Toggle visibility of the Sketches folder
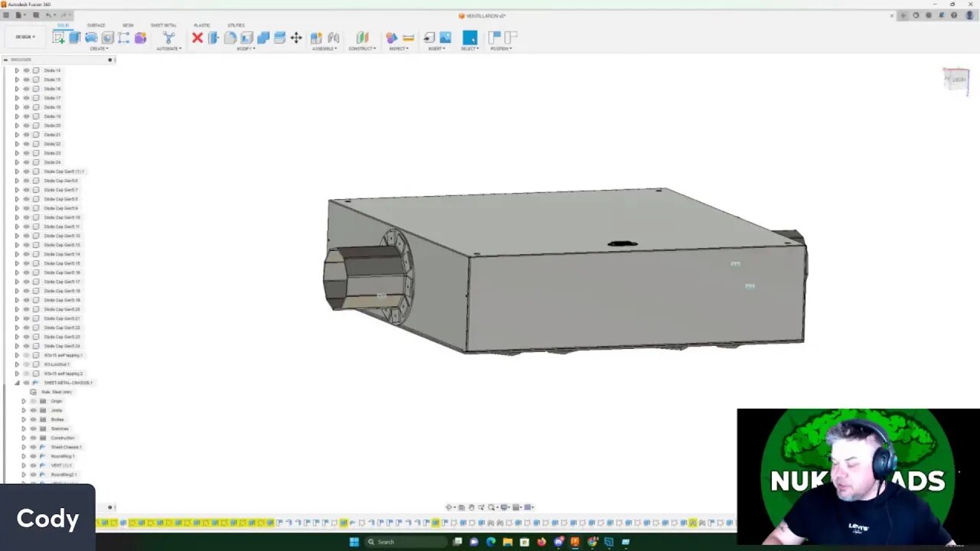This screenshot has width=980, height=551. pos(33,429)
